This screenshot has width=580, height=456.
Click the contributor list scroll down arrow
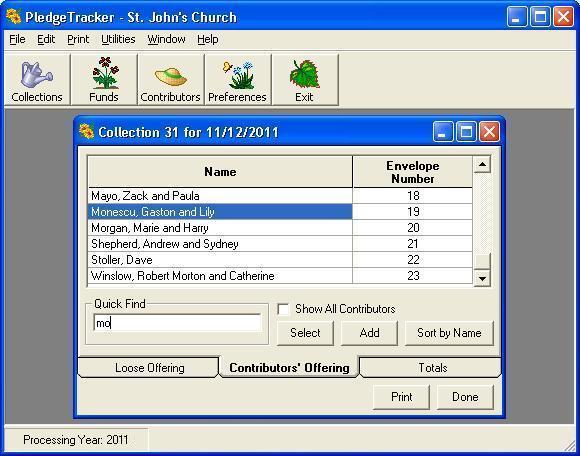[x=482, y=278]
